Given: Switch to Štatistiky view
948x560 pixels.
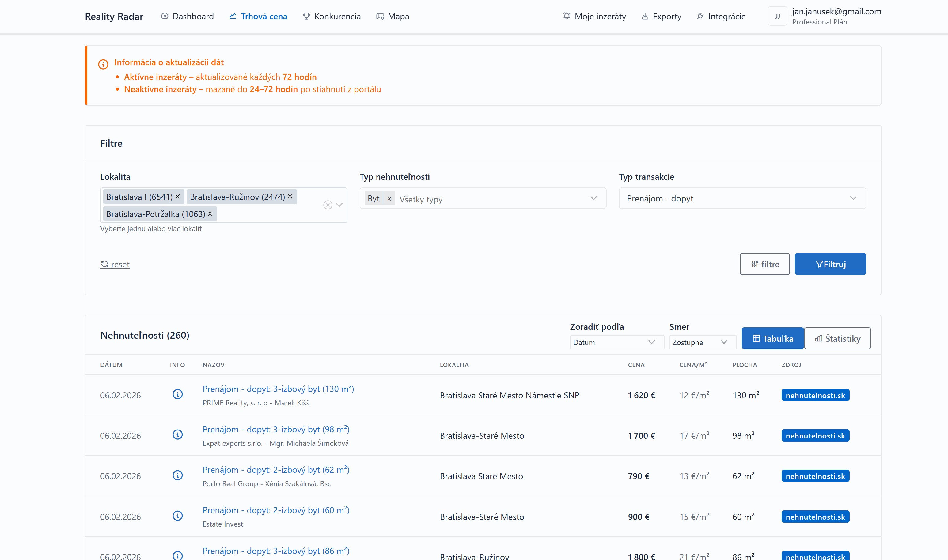Looking at the screenshot, I should pos(837,339).
